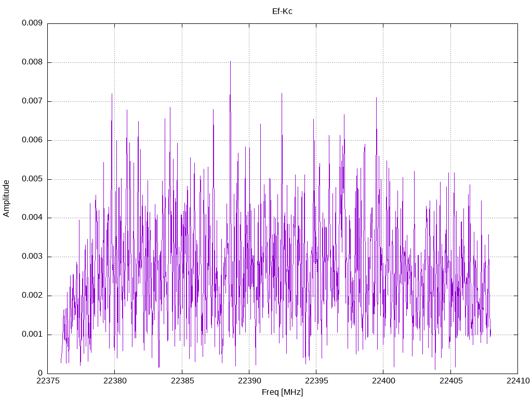Image resolution: width=532 pixels, height=399 pixels.
Task: Click the y-axis tick label 0.004
Action: pyautogui.click(x=32, y=218)
